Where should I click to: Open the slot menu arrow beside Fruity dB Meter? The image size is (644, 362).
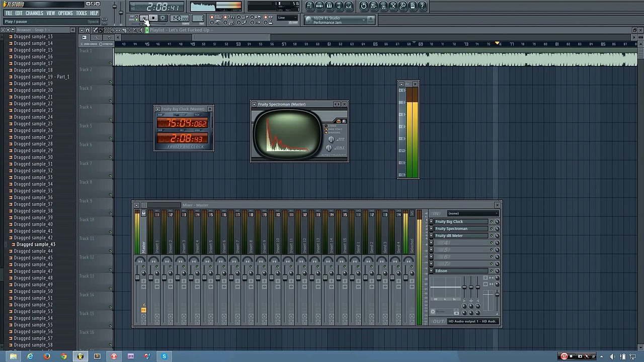(431, 236)
